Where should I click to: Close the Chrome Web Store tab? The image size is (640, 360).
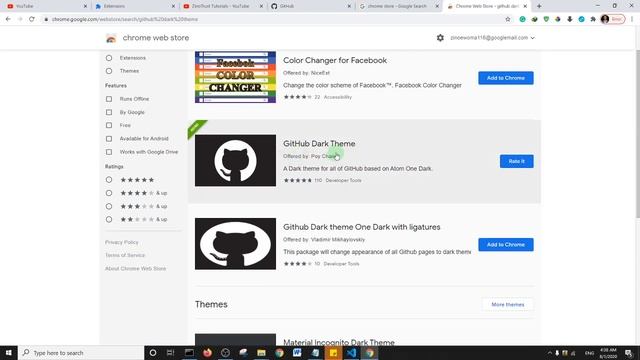(x=525, y=6)
